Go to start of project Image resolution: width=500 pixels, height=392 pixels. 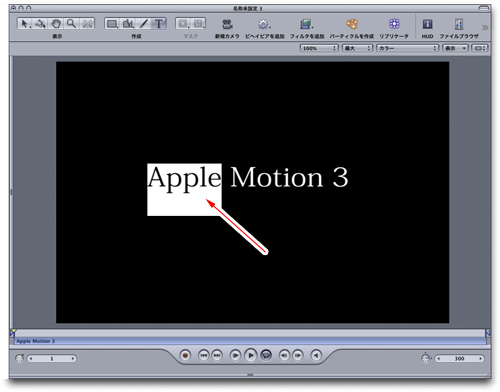[204, 355]
